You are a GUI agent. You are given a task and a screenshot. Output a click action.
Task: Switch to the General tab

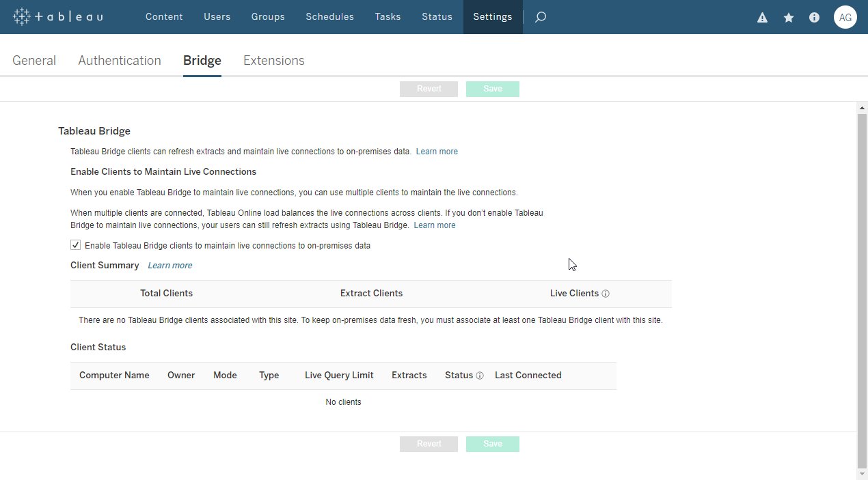(34, 60)
